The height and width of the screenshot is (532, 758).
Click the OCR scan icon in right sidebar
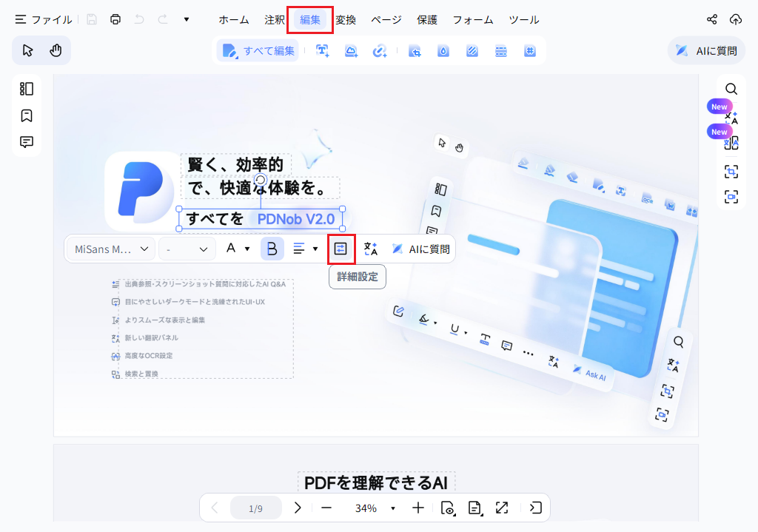coord(731,172)
